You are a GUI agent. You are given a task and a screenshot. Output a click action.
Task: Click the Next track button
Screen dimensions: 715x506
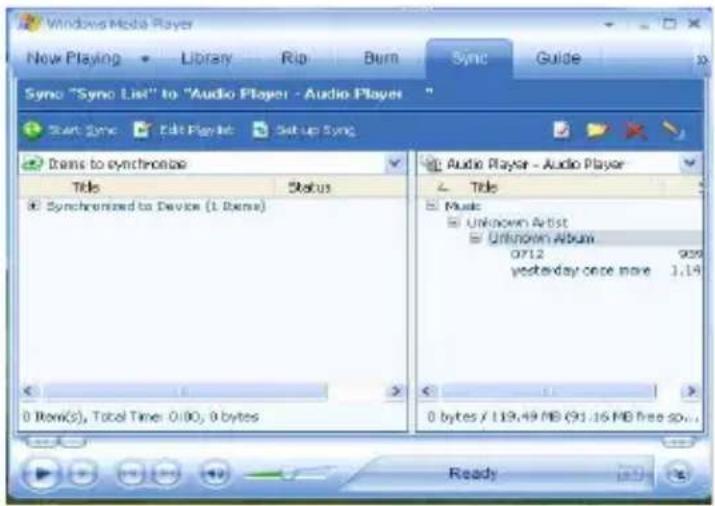coord(166,474)
